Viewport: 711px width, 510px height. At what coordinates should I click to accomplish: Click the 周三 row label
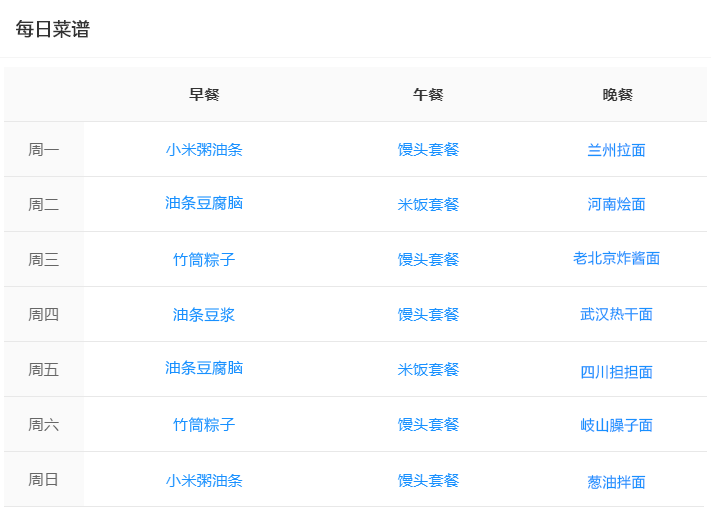coord(44,260)
